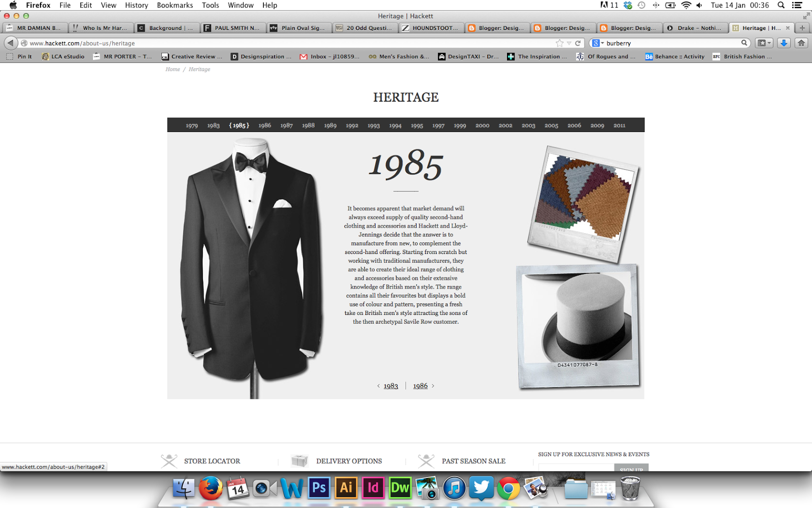Select year 2005 in heritage timeline
The width and height of the screenshot is (812, 508).
tap(552, 125)
